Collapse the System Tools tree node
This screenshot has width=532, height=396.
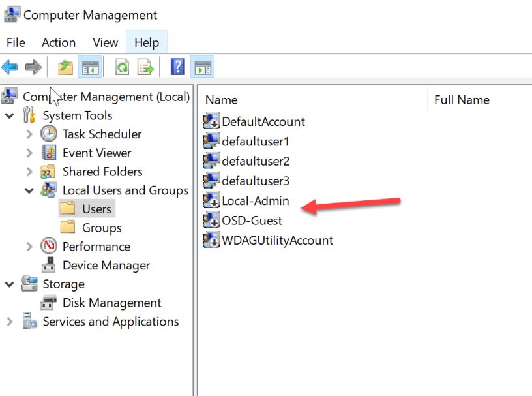point(10,116)
